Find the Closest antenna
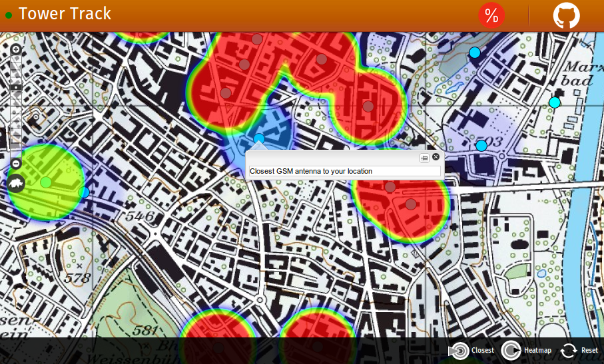The width and height of the screenshot is (604, 364). [471, 350]
